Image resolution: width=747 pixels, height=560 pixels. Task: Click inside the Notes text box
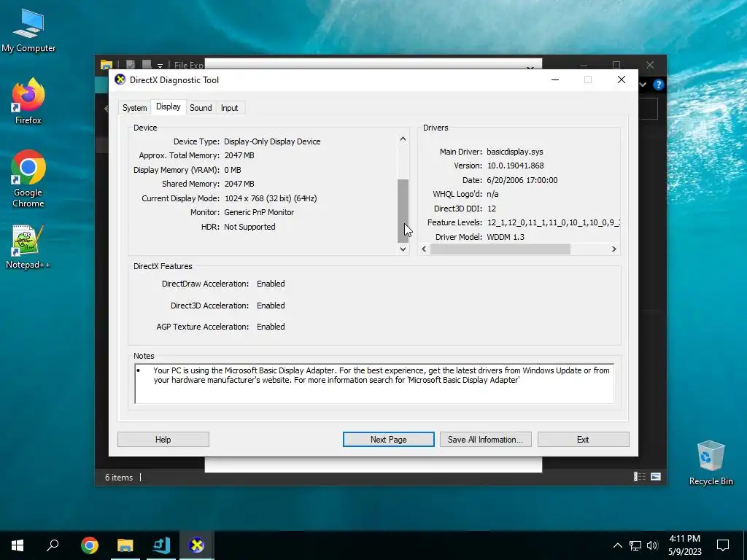pyautogui.click(x=374, y=384)
